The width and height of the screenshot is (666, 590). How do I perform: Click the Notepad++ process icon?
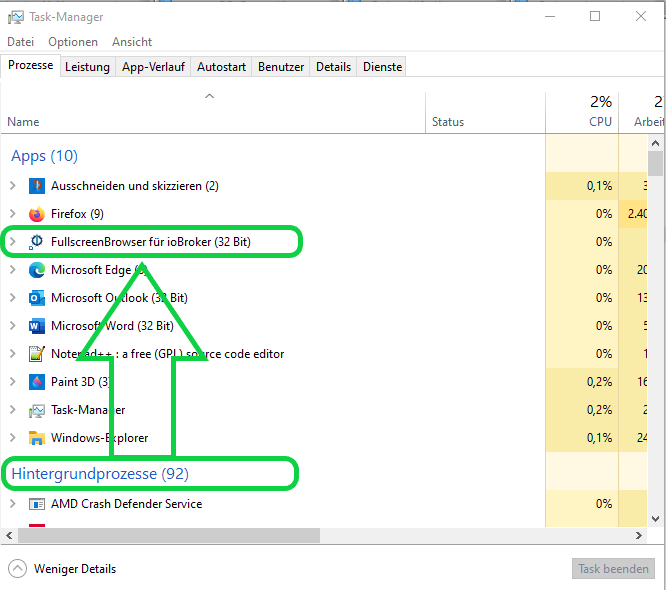click(x=37, y=354)
